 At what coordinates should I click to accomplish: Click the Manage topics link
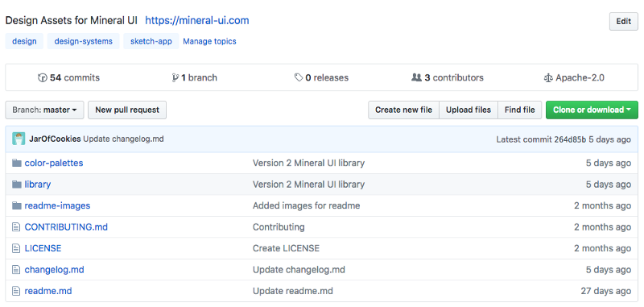pyautogui.click(x=209, y=41)
